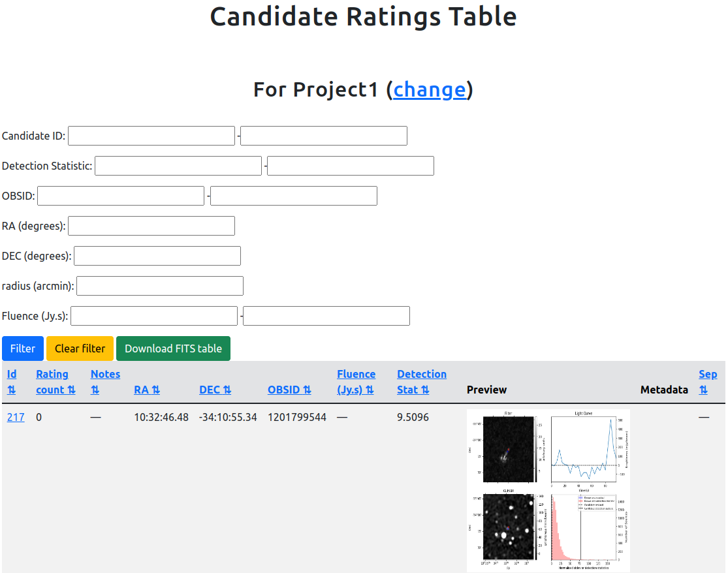Reset with the Clear filter button

click(80, 348)
